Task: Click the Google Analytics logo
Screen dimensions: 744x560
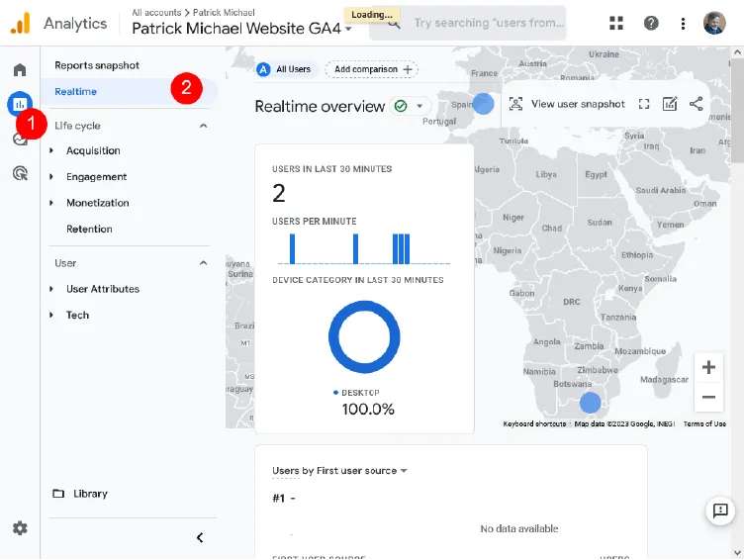Action: click(21, 24)
